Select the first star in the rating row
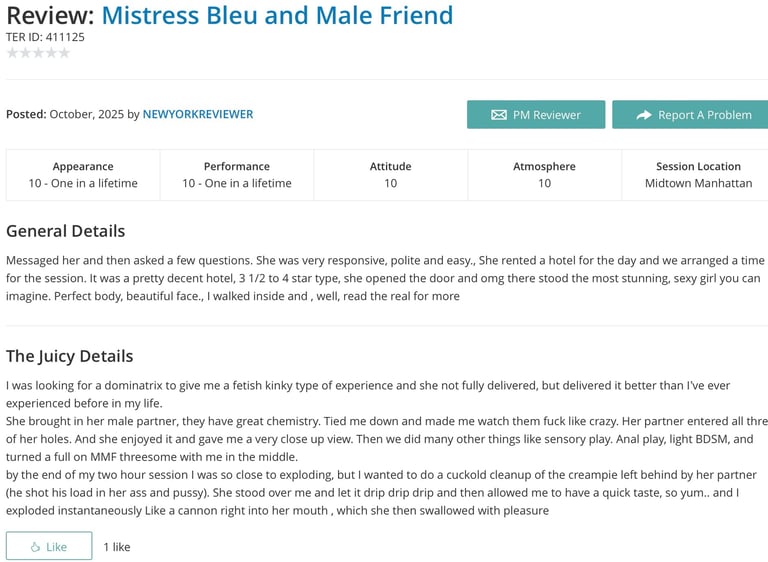Image resolution: width=768 pixels, height=562 pixels. click(x=12, y=53)
